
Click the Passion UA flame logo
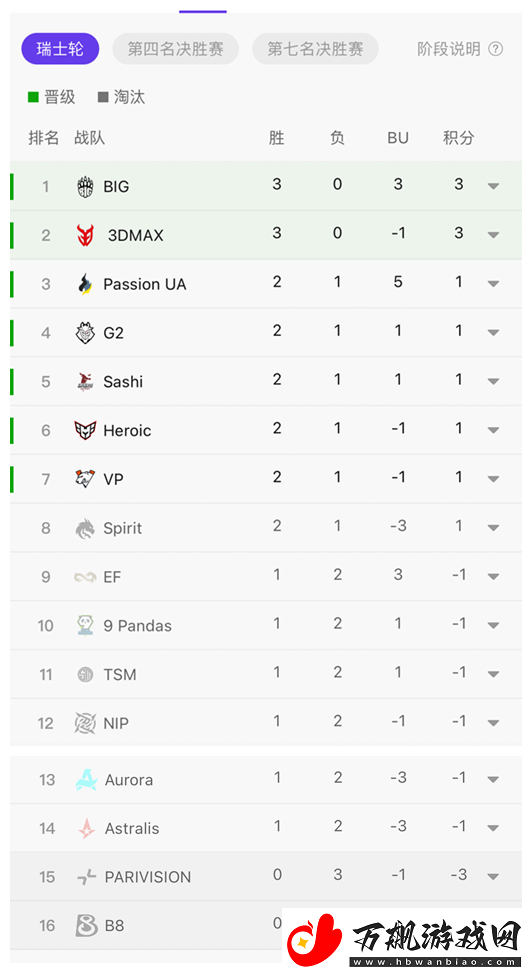[x=85, y=284]
